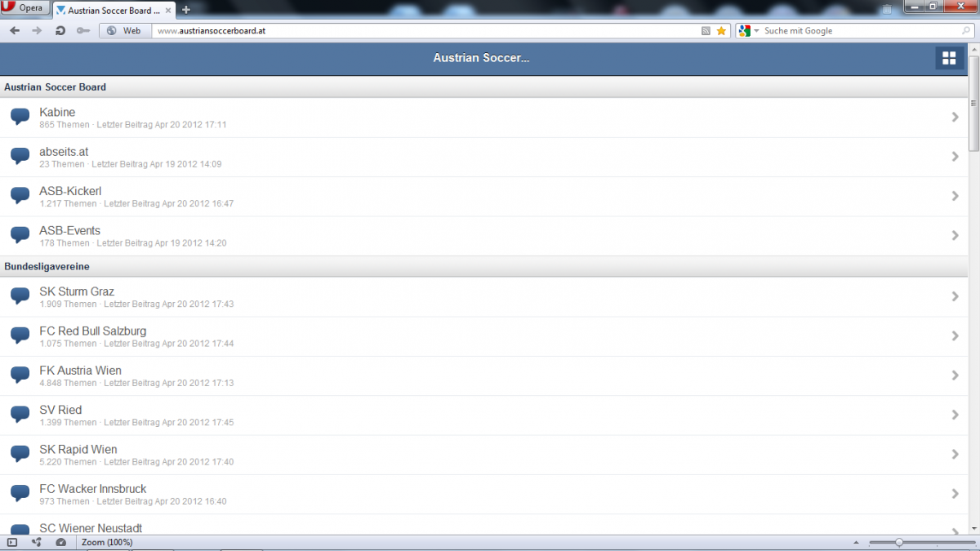Viewport: 980px width, 551px height.
Task: Click the chevron on FC Wacker Innsbruck row
Action: click(x=955, y=494)
